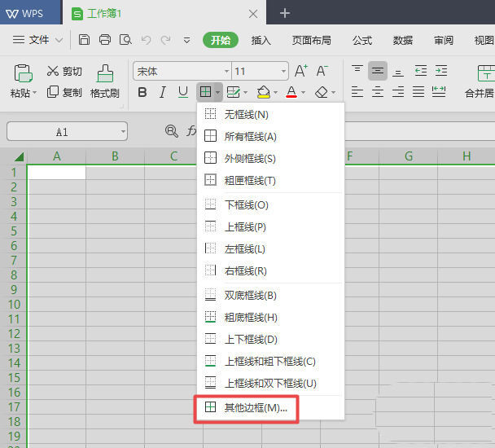Choose 双底框线(B) menu item
This screenshot has height=448, width=495.
pyautogui.click(x=270, y=295)
